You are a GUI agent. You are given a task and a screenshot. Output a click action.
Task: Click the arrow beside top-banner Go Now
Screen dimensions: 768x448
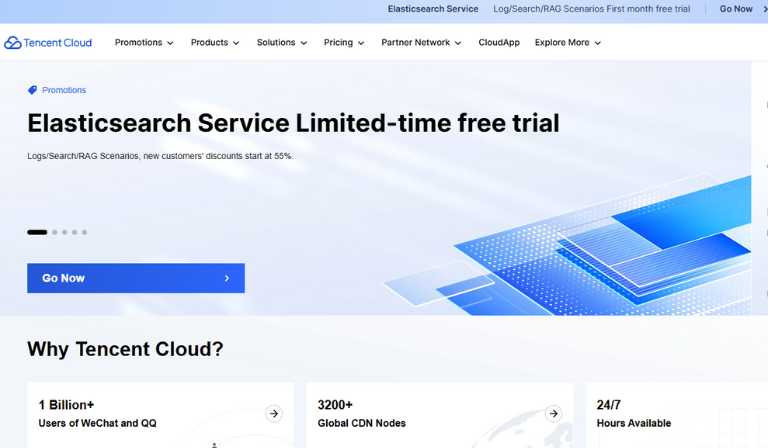pyautogui.click(x=765, y=9)
